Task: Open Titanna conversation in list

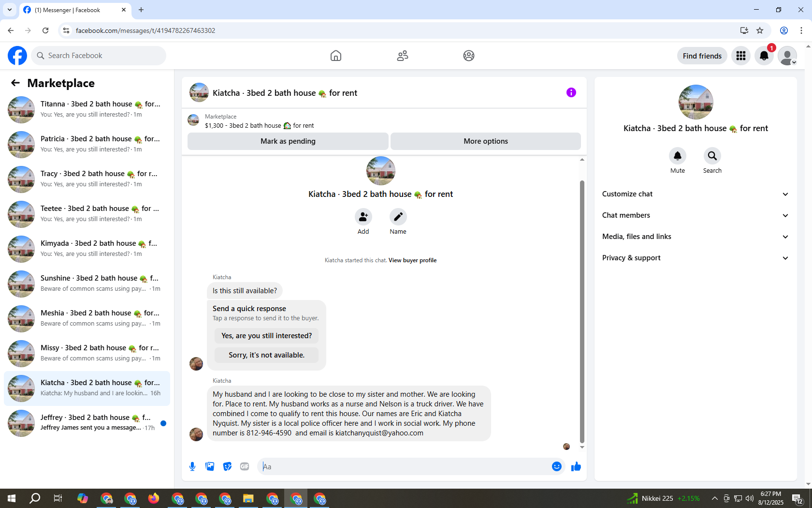Action: coord(87,110)
